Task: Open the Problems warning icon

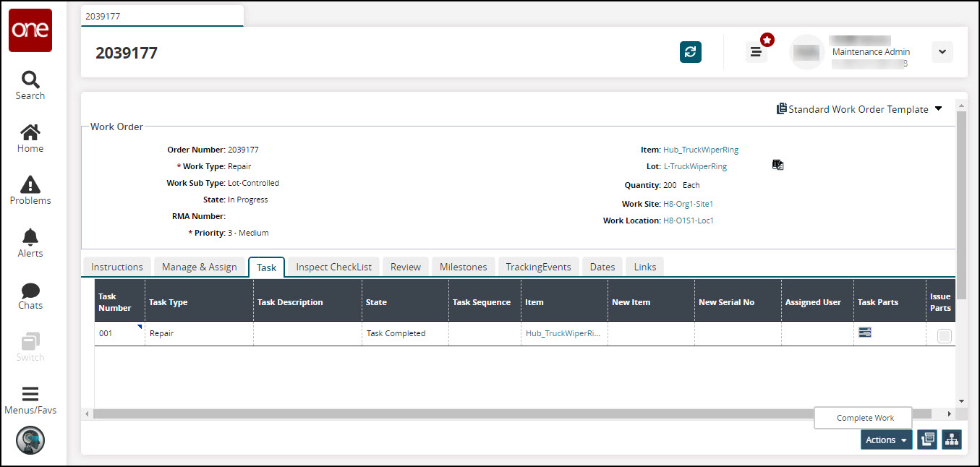Action: (30, 191)
